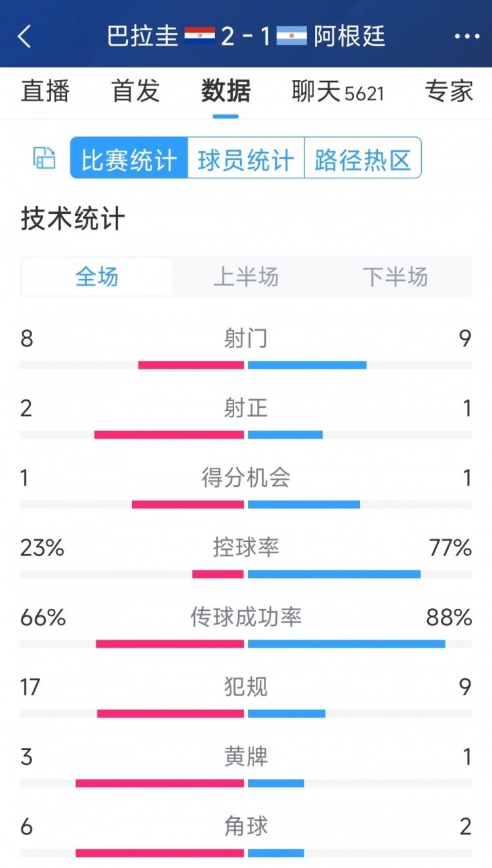Open the more options menu (...)
Image resolution: width=492 pixels, height=868 pixels.
tap(467, 37)
